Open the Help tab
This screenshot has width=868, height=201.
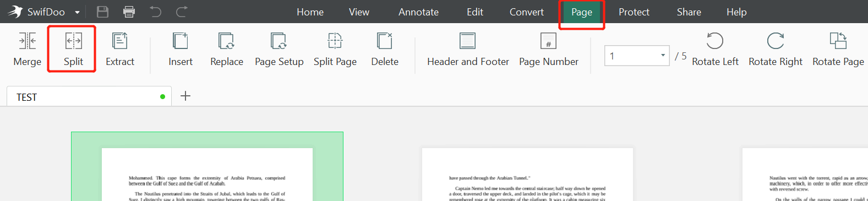point(736,12)
